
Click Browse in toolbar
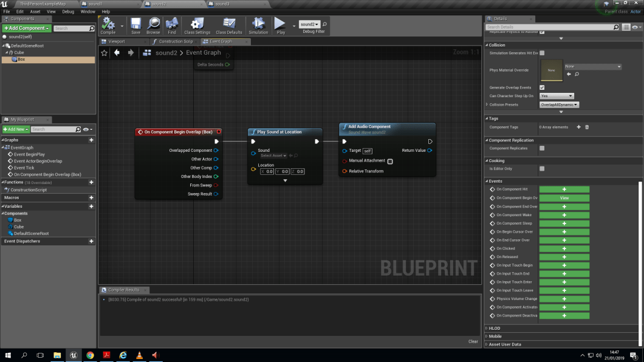click(153, 26)
